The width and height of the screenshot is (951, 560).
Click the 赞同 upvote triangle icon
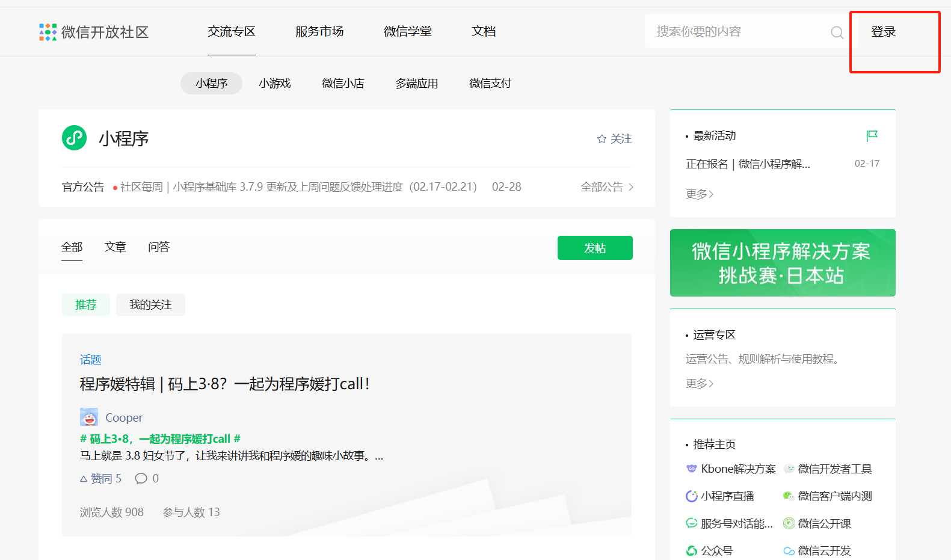pos(84,479)
